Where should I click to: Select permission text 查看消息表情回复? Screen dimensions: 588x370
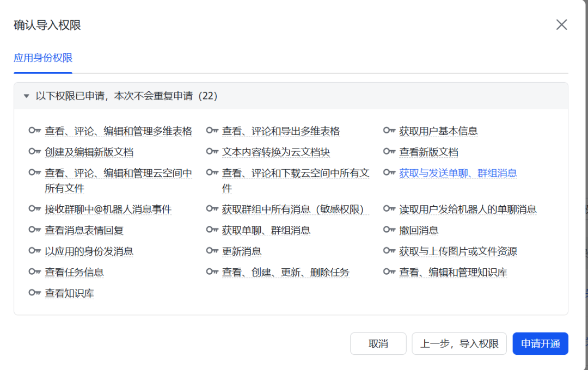[84, 230]
